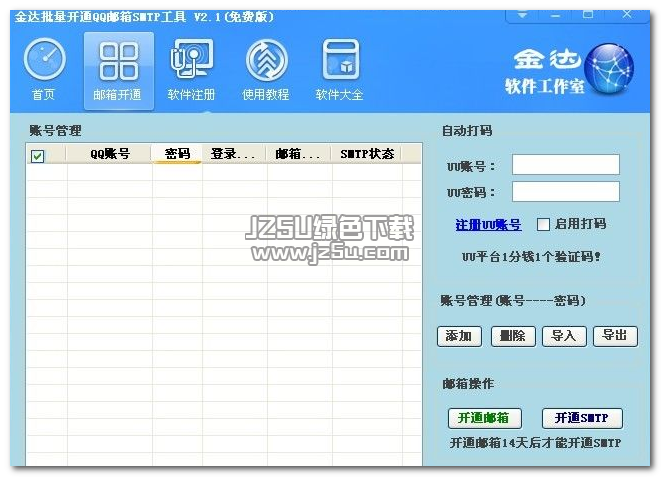Focus the UU密码 input field
Screen dimensions: 661x477
pyautogui.click(x=566, y=192)
